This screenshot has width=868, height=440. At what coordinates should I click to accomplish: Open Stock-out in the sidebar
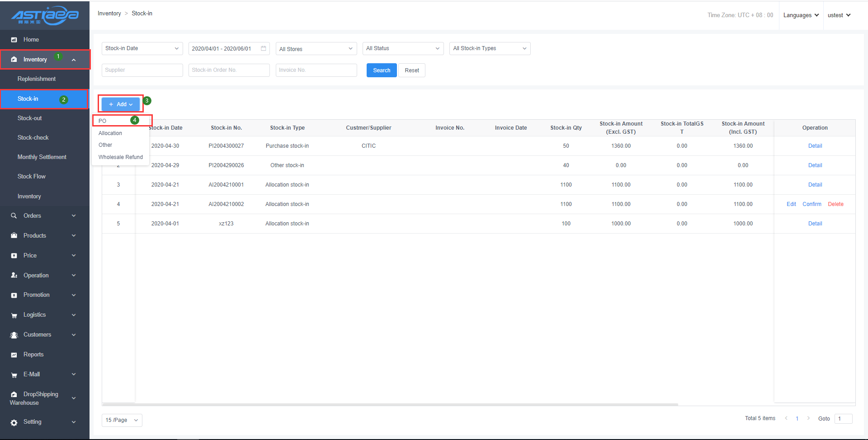click(30, 118)
